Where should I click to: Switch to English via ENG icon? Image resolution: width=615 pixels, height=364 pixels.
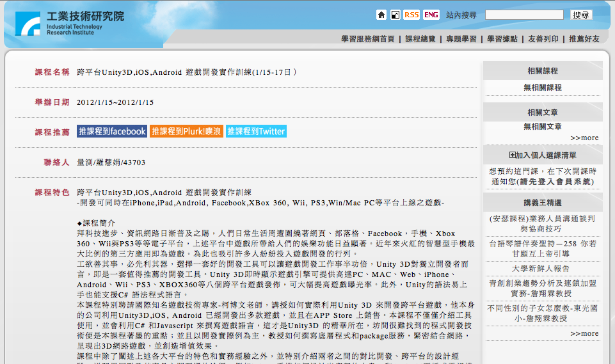pyautogui.click(x=431, y=15)
